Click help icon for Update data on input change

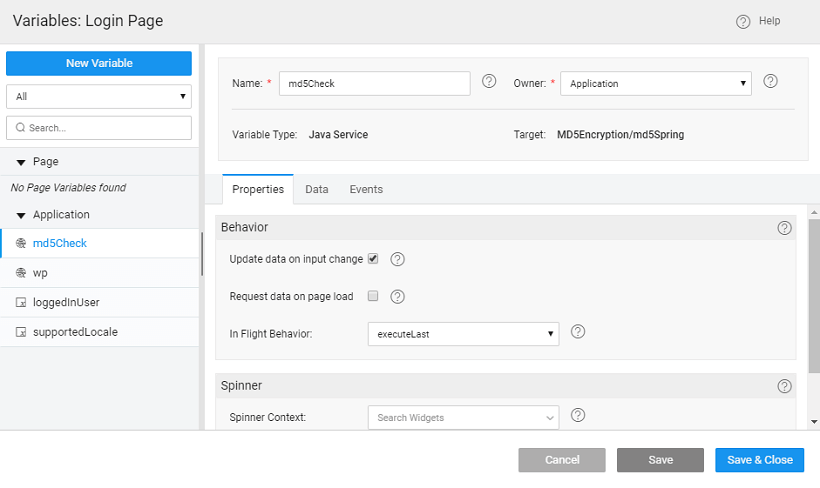(x=397, y=260)
